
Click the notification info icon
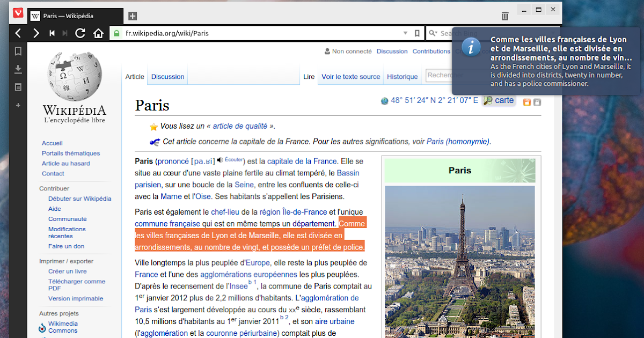click(x=471, y=47)
